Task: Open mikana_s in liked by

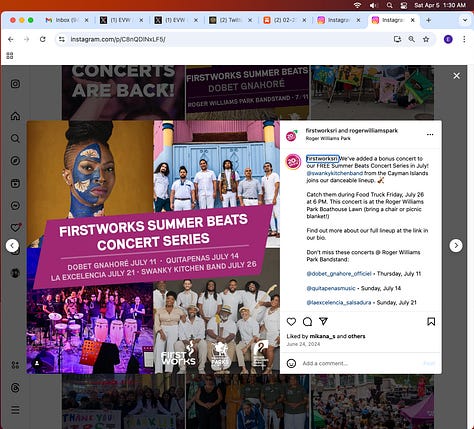Action: pos(322,336)
